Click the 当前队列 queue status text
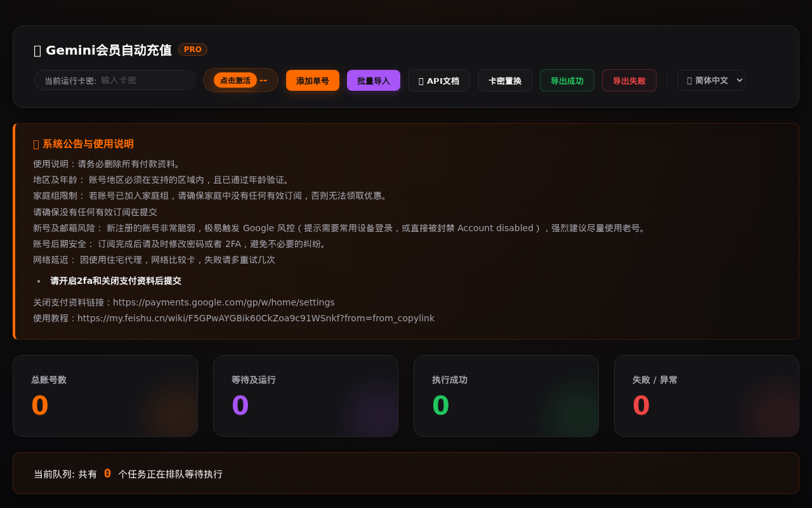 pos(128,474)
